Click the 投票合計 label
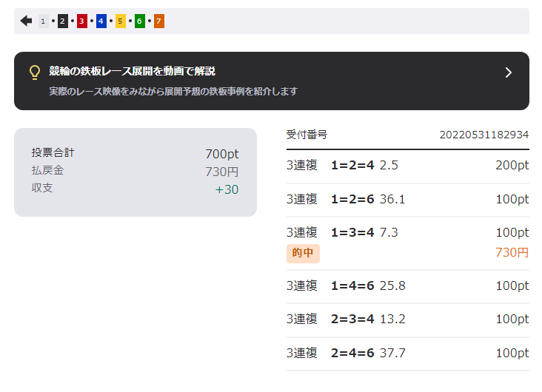This screenshot has height=392, width=542. pos(53,152)
